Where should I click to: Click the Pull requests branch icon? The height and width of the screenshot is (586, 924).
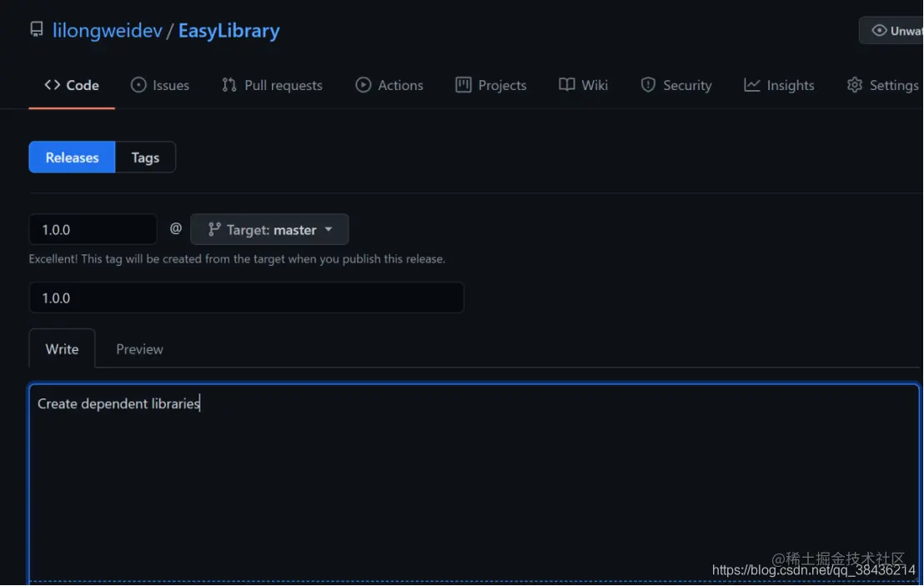[x=228, y=85]
